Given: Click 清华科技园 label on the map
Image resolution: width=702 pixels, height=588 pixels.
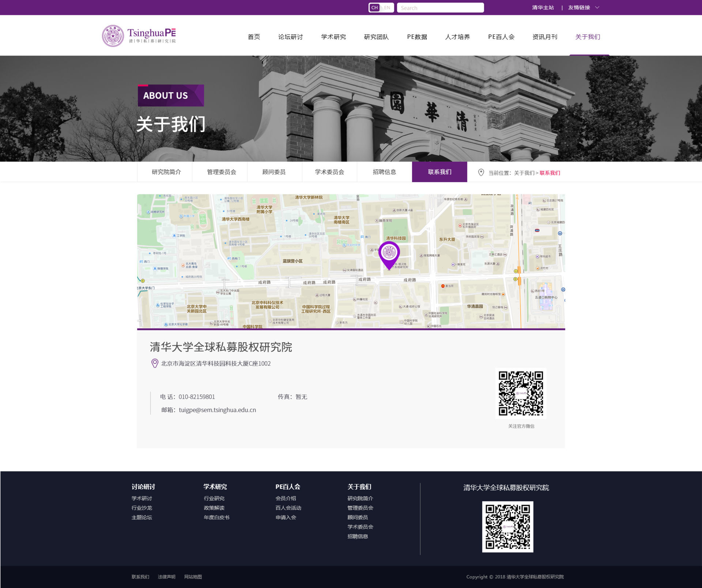Looking at the screenshot, I should [396, 238].
